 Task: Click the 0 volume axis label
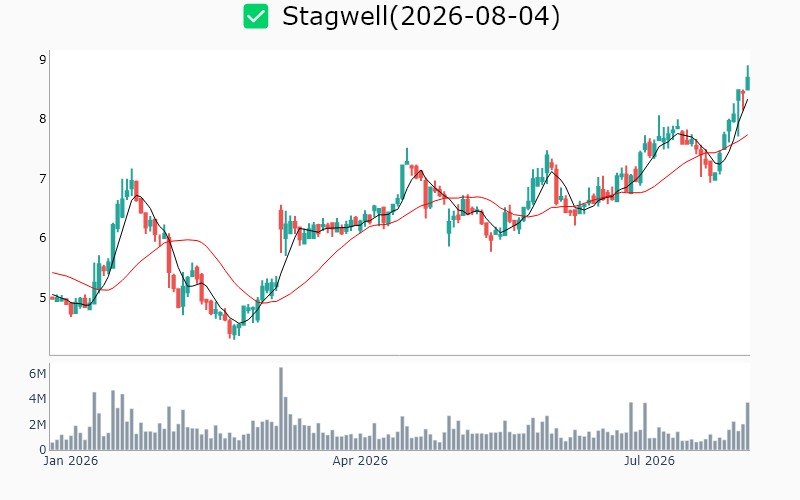pos(43,449)
